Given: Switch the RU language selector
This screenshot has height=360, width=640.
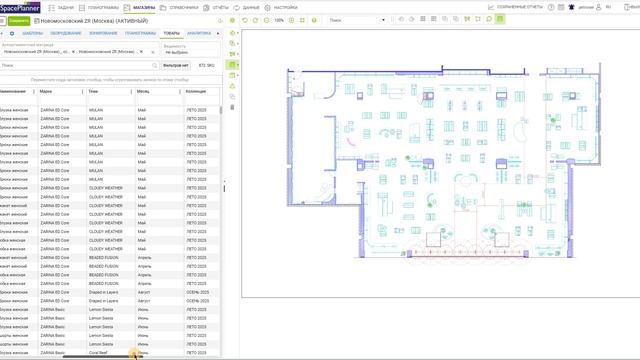Looking at the screenshot, I should 608,7.
